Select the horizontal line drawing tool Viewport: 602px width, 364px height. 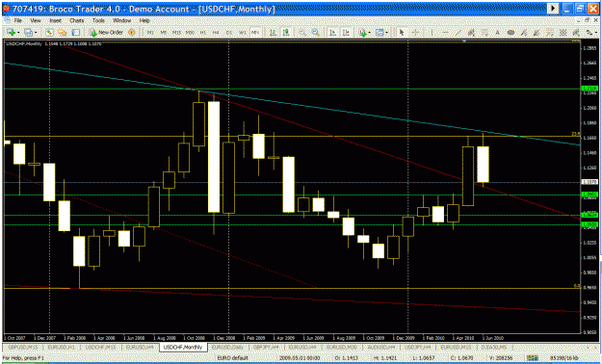click(x=445, y=33)
